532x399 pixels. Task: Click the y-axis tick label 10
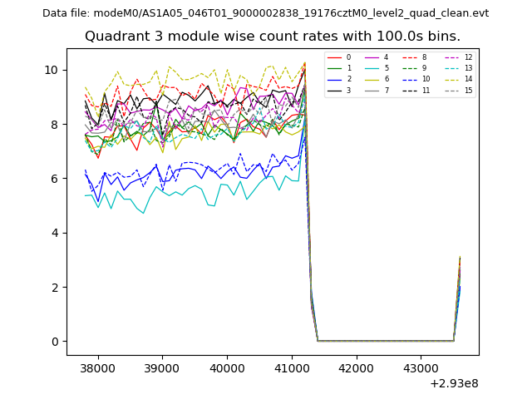tap(50, 70)
